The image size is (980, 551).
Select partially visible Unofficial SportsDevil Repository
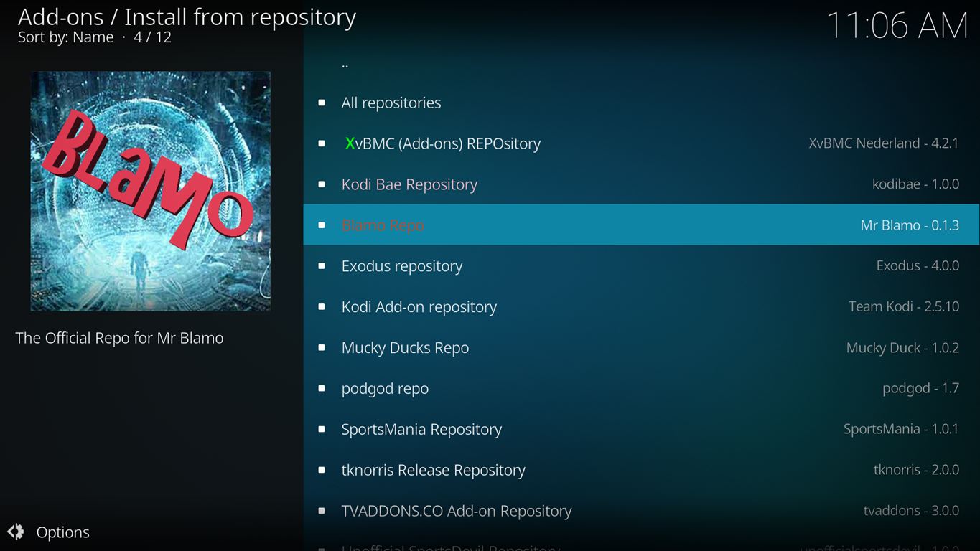450,547
